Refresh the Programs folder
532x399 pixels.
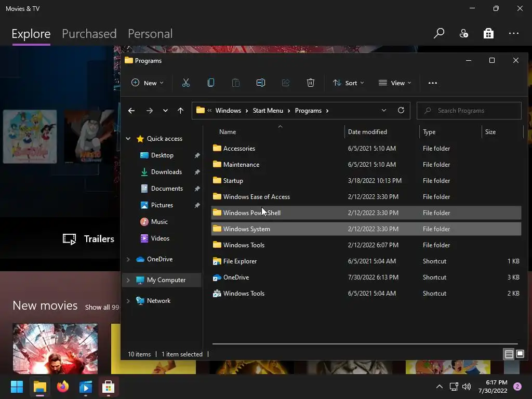point(401,110)
